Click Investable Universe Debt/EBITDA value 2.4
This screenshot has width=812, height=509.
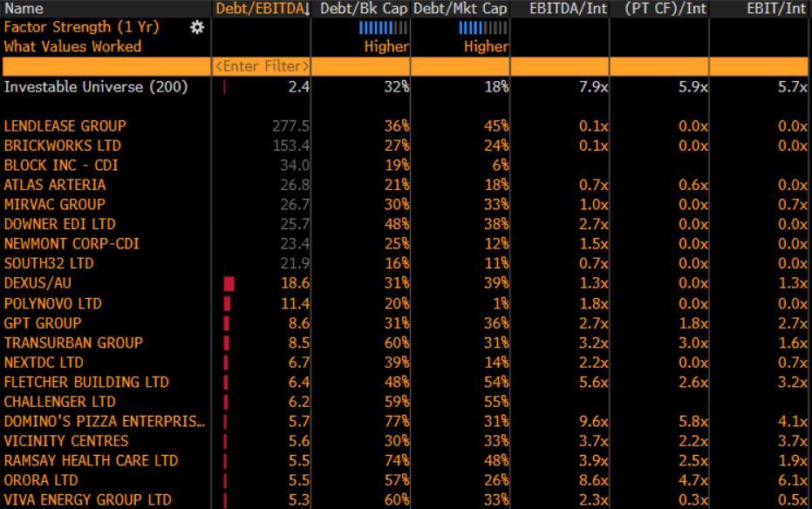click(x=299, y=87)
